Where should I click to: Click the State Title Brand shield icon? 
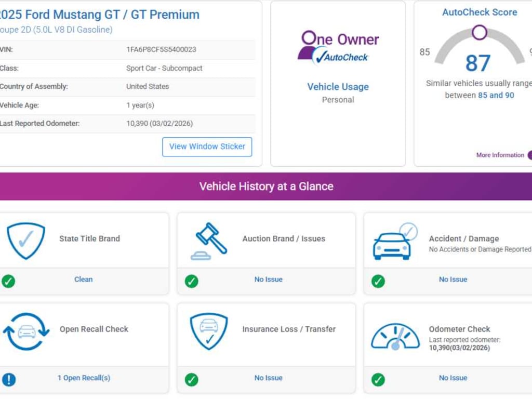[26, 241]
